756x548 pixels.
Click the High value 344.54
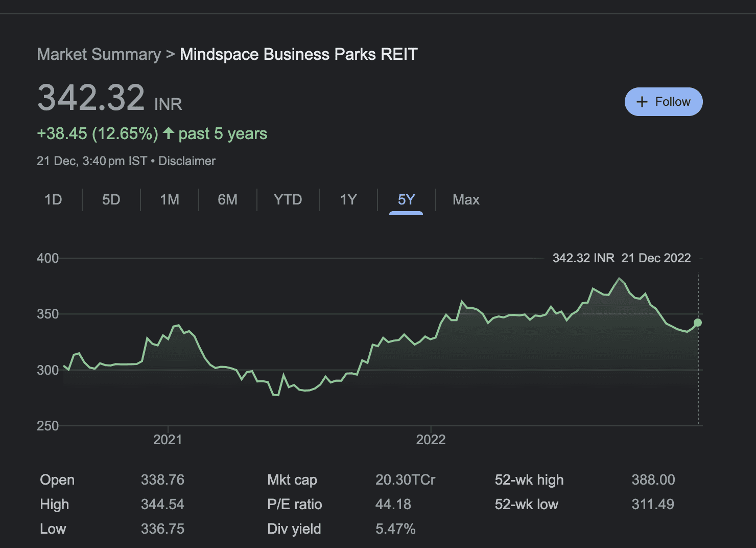162,504
